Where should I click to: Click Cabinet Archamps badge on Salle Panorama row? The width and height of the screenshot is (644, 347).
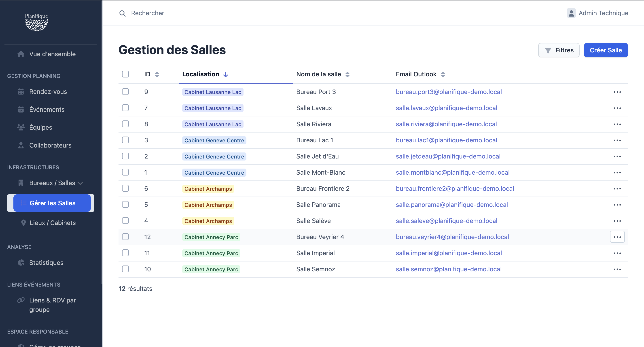coord(208,205)
